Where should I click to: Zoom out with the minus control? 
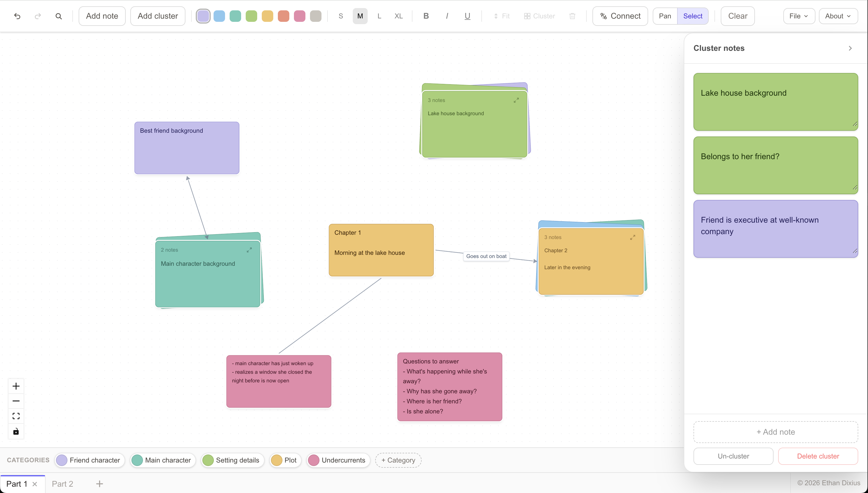point(16,401)
